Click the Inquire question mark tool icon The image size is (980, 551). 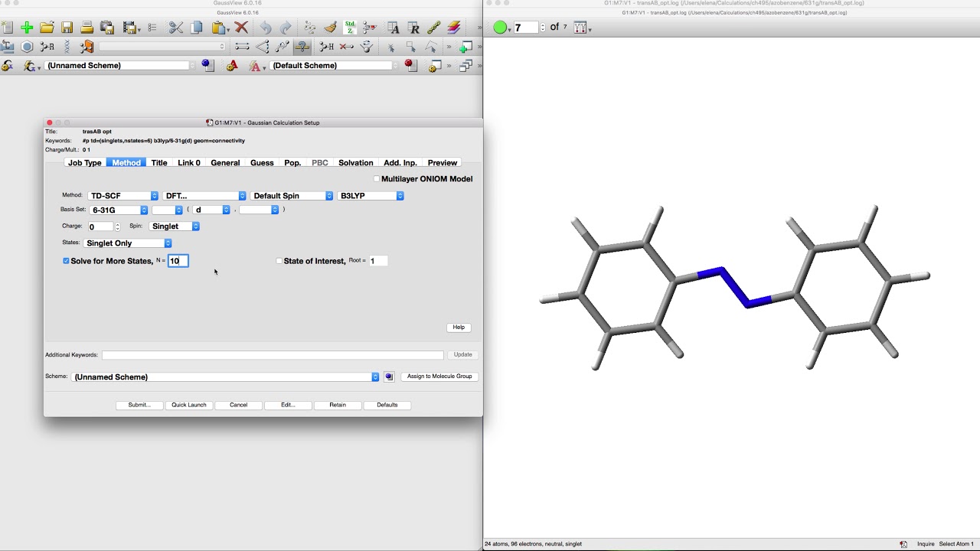coord(302,47)
